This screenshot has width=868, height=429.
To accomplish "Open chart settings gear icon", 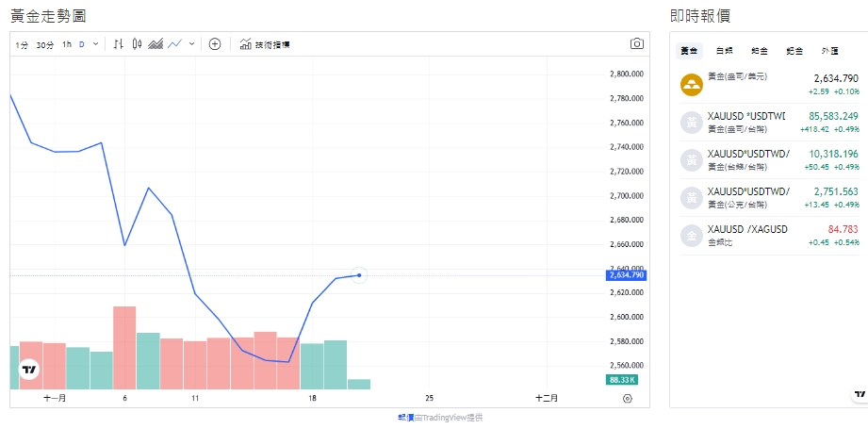I will (x=627, y=398).
